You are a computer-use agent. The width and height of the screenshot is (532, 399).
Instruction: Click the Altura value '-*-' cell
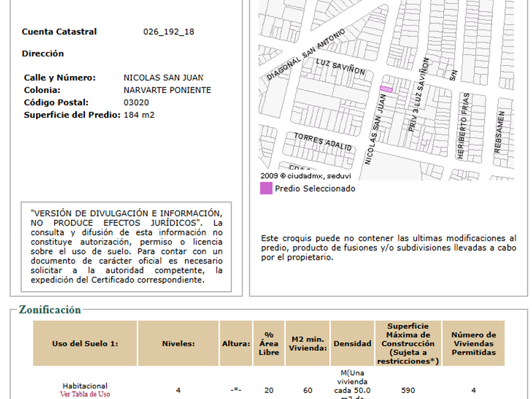(236, 390)
